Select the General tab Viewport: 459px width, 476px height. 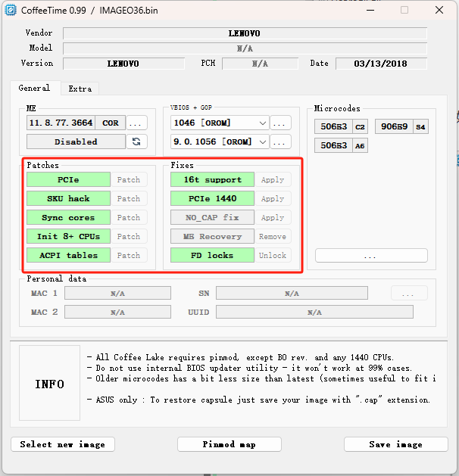point(34,88)
